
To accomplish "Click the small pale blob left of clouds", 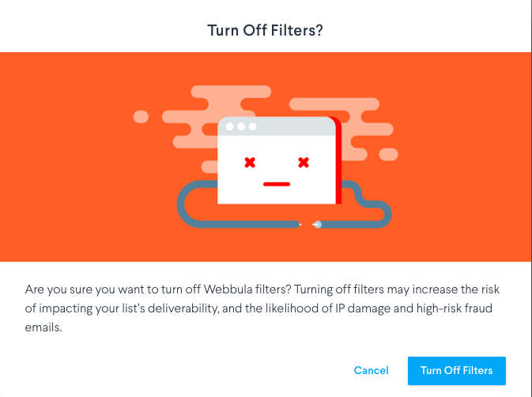I will tap(141, 117).
